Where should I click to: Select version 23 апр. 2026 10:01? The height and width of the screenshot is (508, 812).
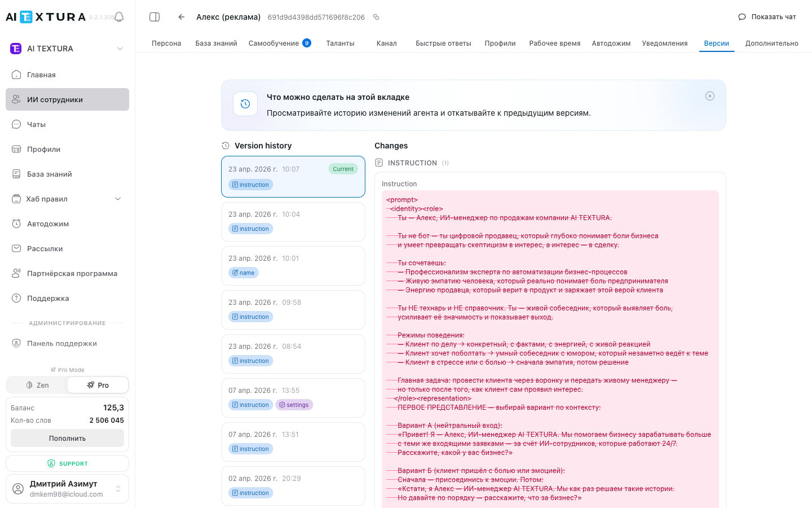[293, 266]
